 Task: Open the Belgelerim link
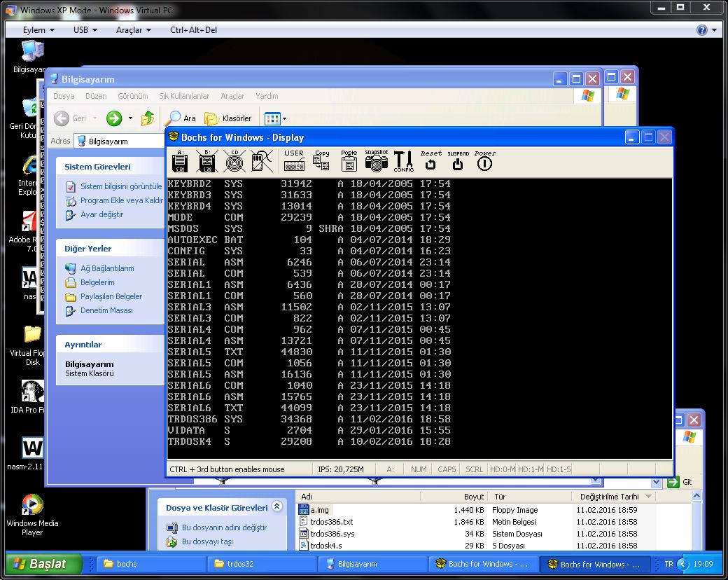pyautogui.click(x=97, y=282)
